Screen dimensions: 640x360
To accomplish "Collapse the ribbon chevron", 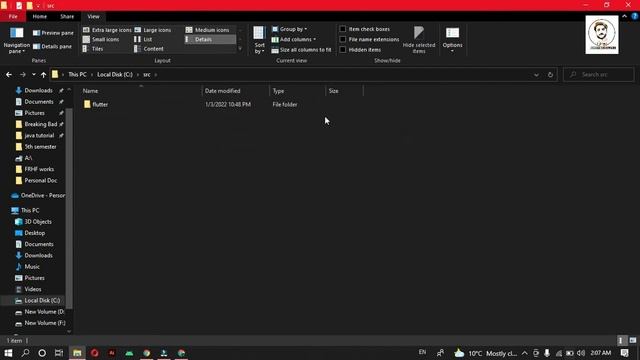I will pyautogui.click(x=624, y=16).
